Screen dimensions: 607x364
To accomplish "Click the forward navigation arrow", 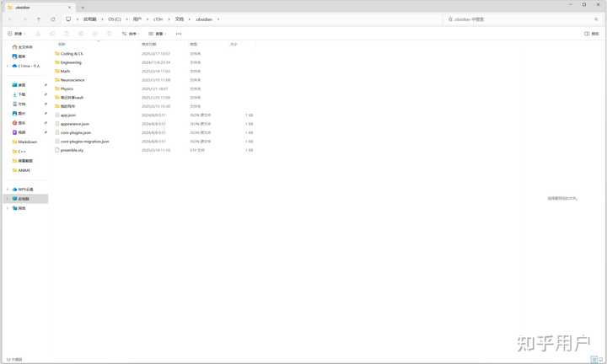I will tap(24, 19).
